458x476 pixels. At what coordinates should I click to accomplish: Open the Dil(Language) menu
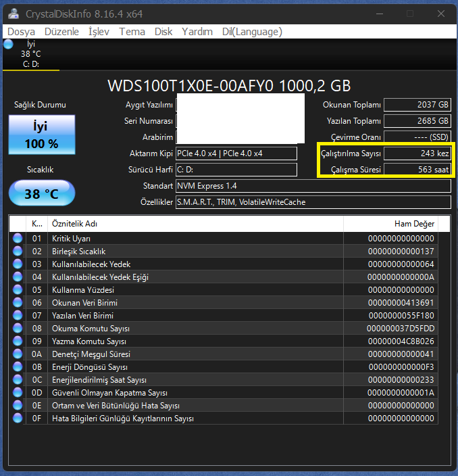tap(252, 32)
